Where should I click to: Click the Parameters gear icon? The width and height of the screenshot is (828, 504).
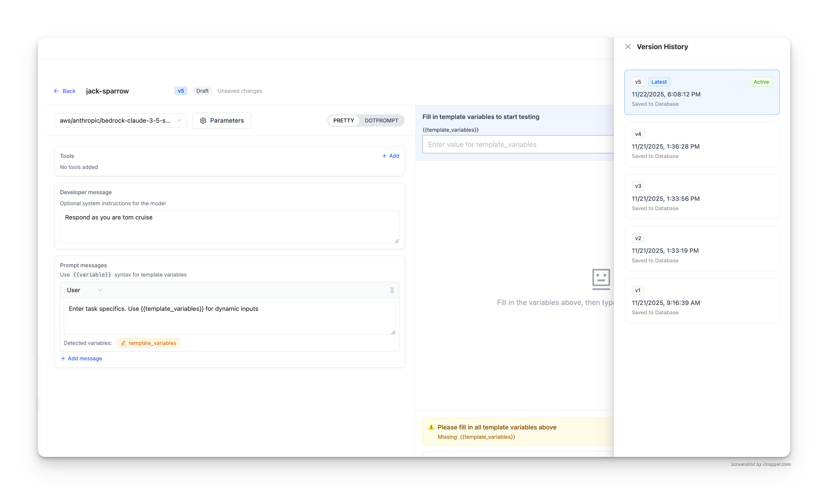(x=203, y=121)
